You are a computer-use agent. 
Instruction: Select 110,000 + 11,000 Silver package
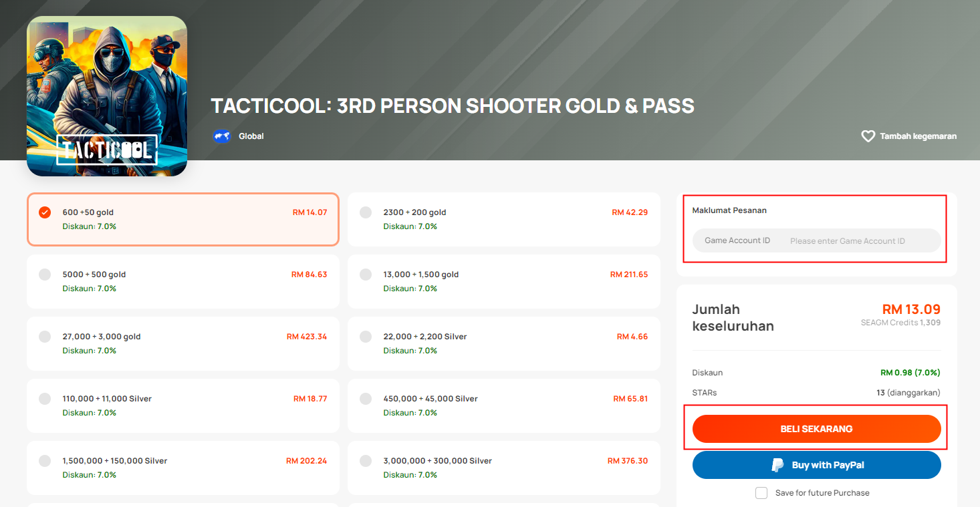tap(183, 405)
